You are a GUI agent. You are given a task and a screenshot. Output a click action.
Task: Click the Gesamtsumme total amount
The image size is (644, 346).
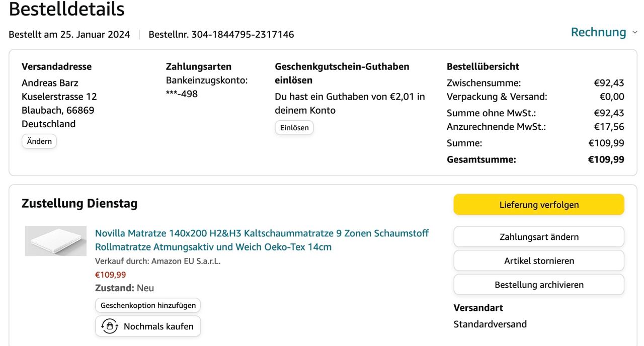[x=606, y=160]
